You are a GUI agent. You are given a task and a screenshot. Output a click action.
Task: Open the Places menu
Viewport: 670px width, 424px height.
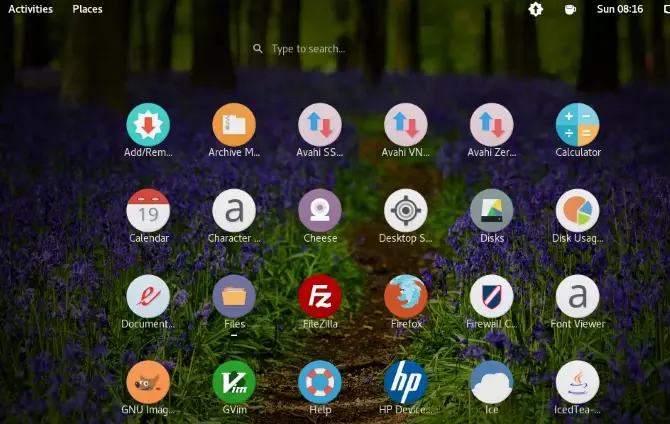(87, 9)
